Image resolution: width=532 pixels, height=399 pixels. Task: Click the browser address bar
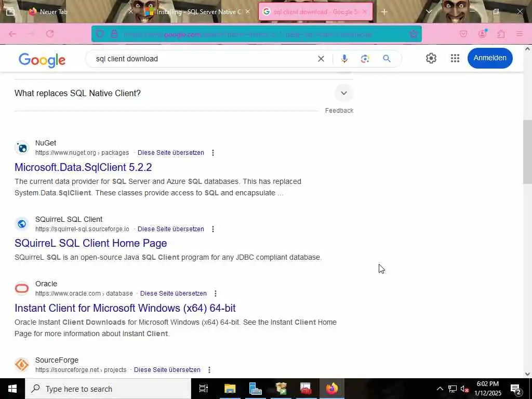coord(256,34)
